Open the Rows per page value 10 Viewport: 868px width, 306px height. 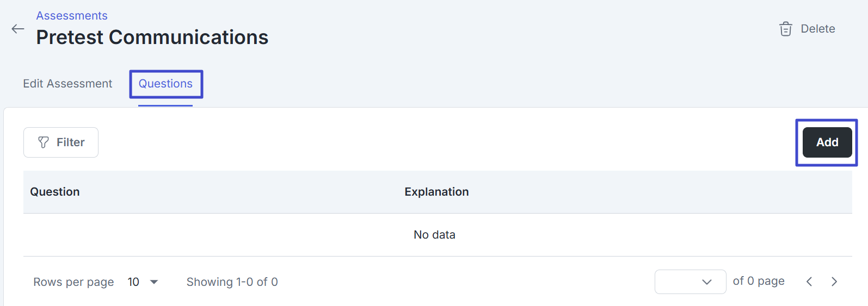133,282
